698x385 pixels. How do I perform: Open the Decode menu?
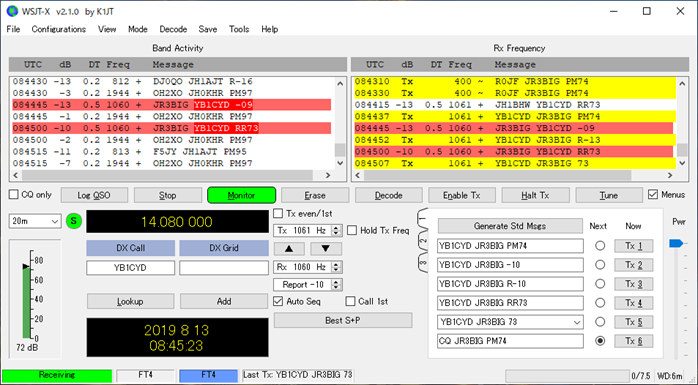coord(173,29)
